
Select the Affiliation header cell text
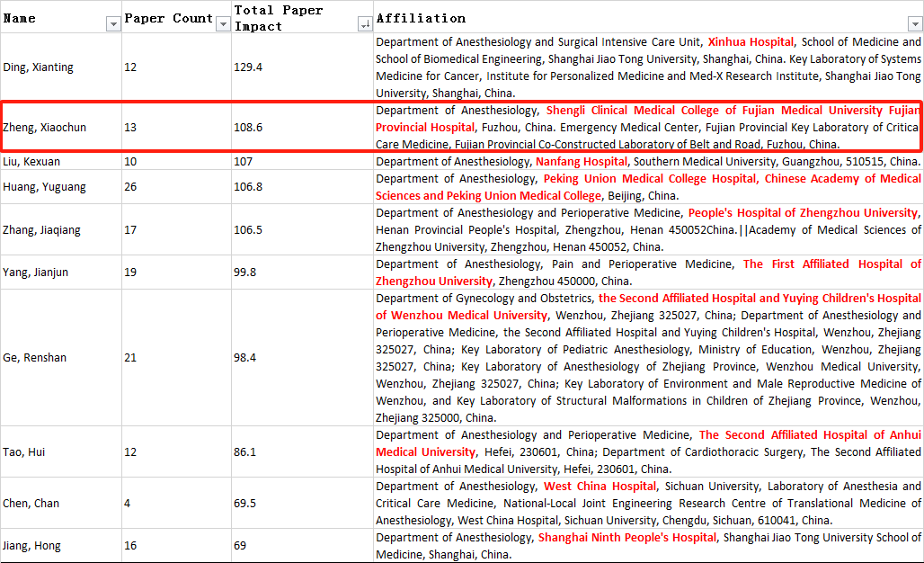click(x=421, y=18)
